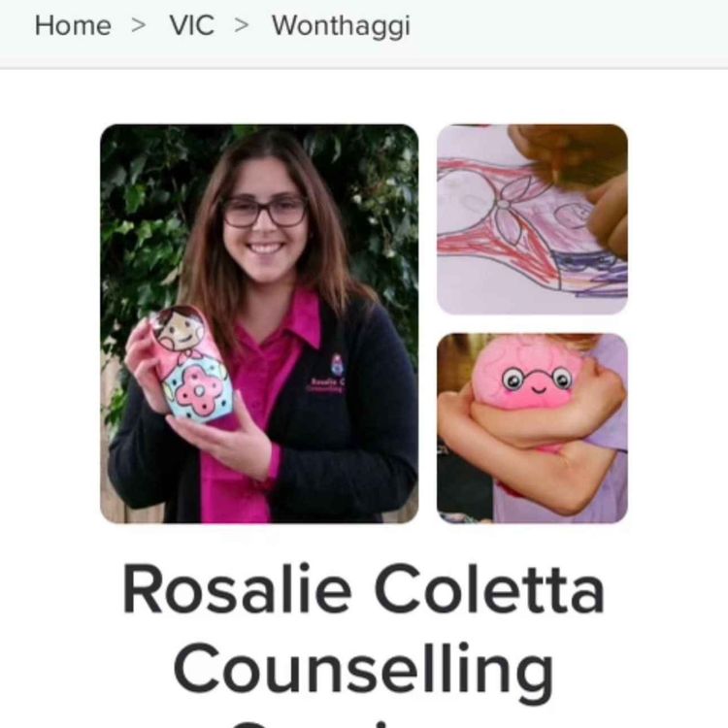Viewport: 728px width, 728px height.
Task: Click the matryoshka doll's face in main photo
Action: coord(179,331)
